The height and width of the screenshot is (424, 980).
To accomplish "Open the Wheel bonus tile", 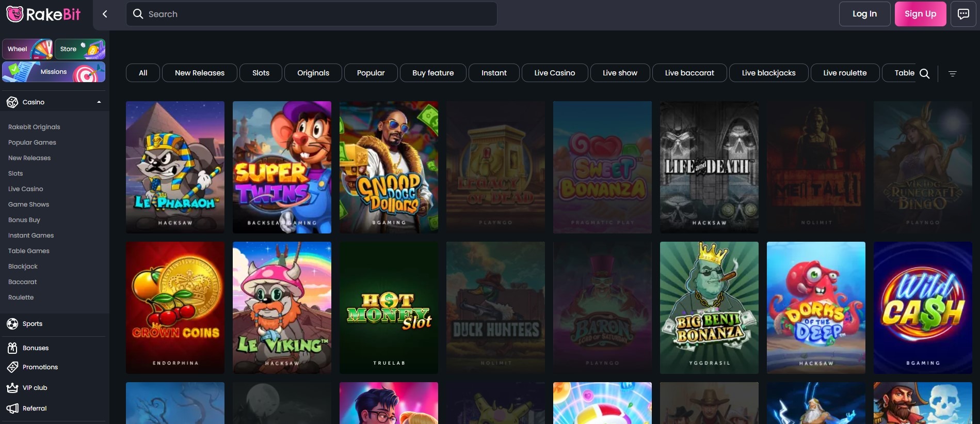I will [27, 49].
